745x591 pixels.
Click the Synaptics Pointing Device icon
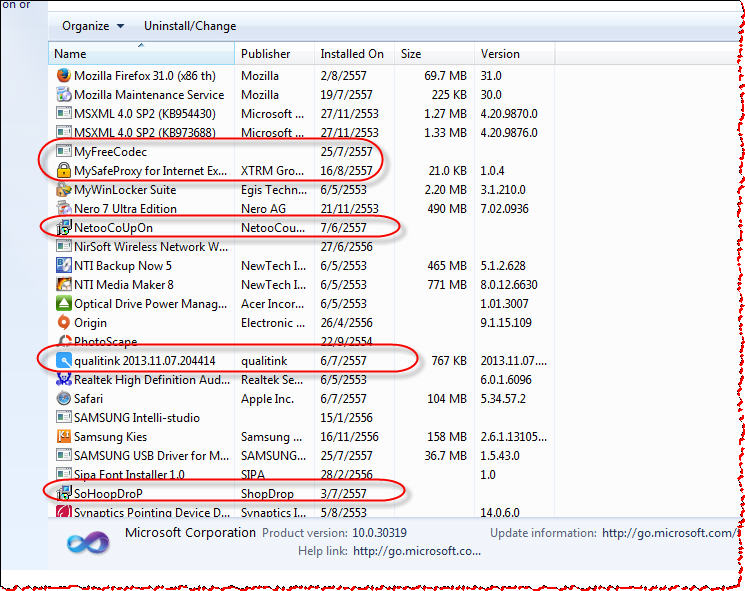(x=64, y=511)
